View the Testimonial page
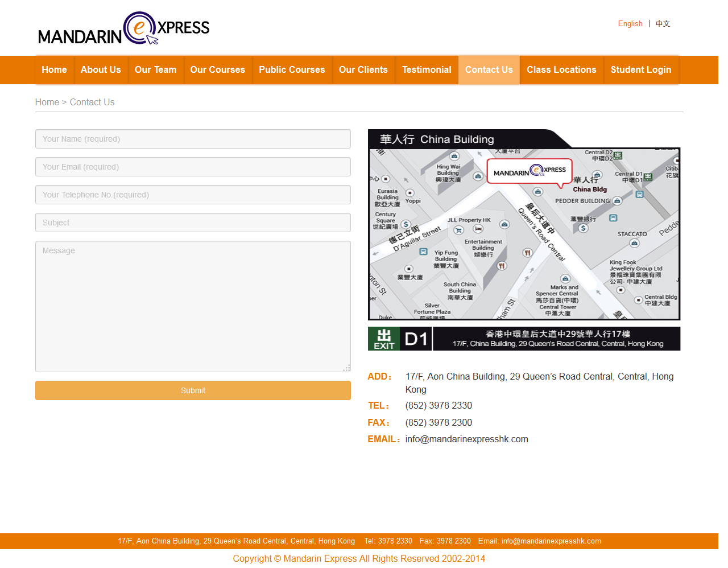This screenshot has width=728, height=568. tap(427, 70)
